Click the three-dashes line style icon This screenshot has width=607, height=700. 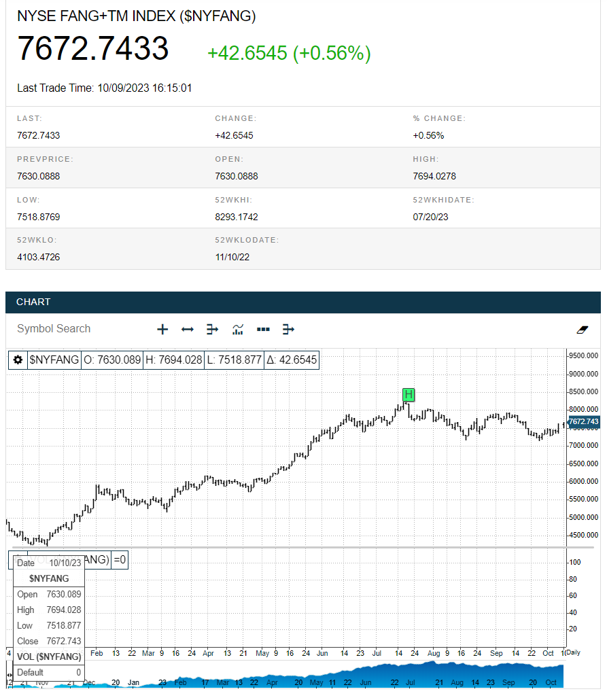(263, 330)
